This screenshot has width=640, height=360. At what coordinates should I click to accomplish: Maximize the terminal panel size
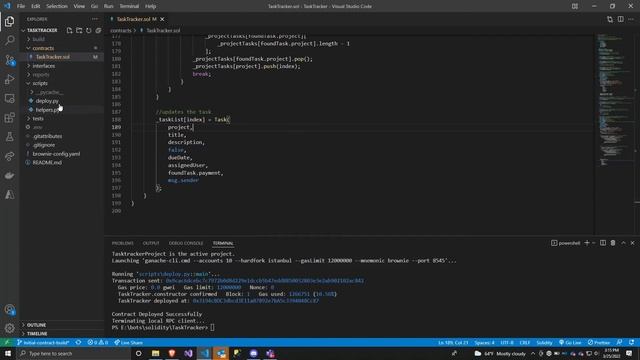623,243
